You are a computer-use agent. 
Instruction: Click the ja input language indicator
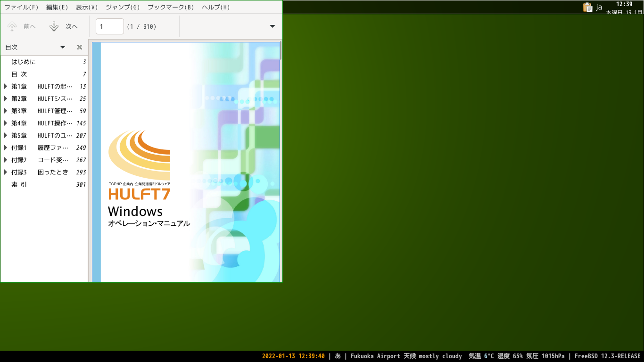pos(599,7)
